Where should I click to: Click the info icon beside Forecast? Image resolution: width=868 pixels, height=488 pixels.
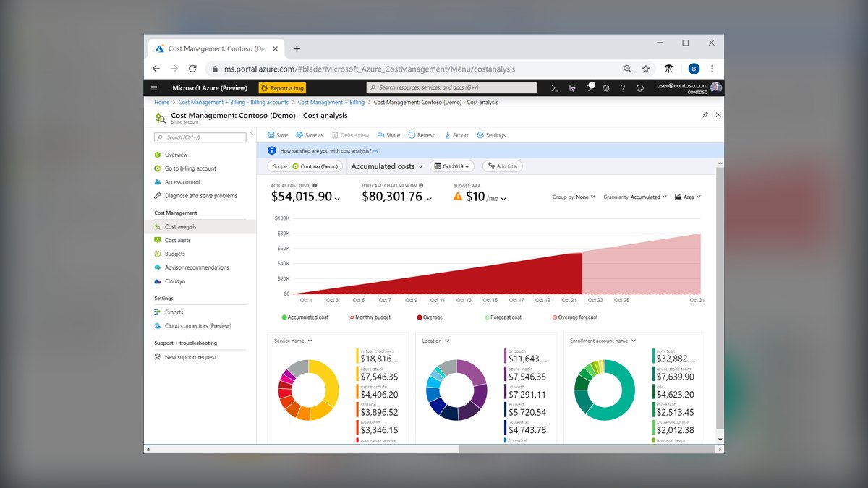click(x=421, y=185)
